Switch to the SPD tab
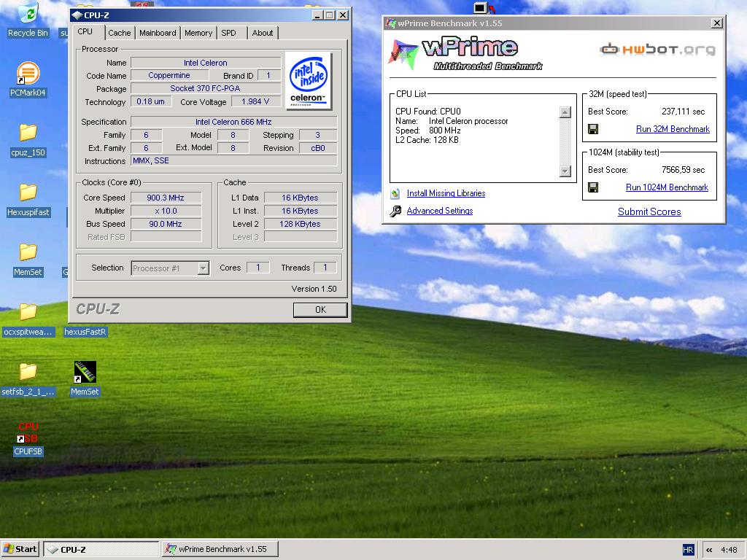The image size is (747, 560). coord(228,33)
